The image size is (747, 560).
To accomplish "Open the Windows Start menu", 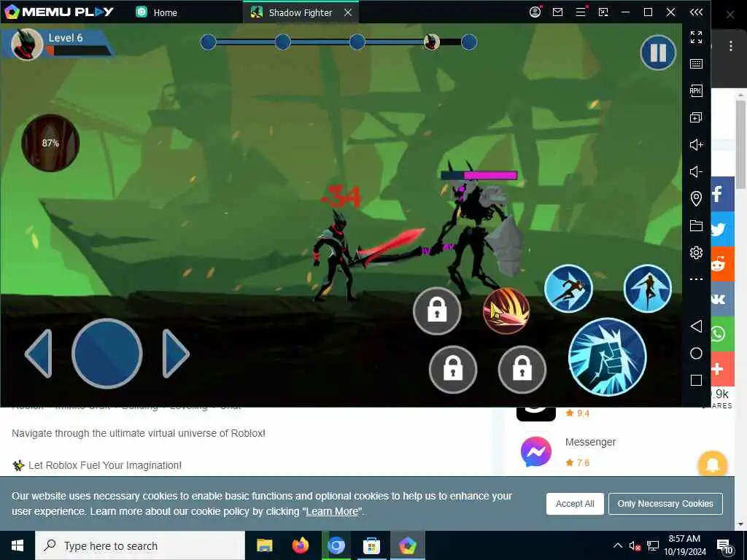I will 18,545.
